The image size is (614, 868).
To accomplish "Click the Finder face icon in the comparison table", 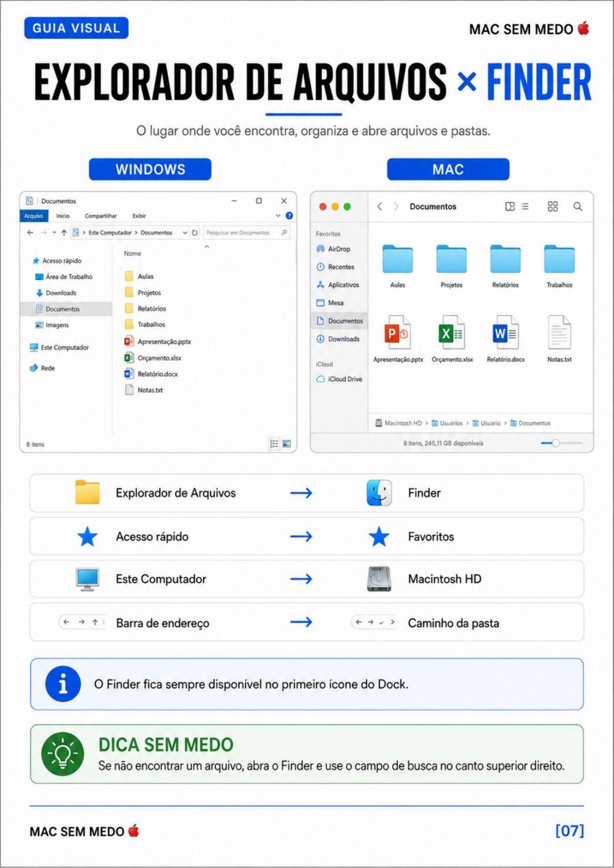I will [379, 493].
